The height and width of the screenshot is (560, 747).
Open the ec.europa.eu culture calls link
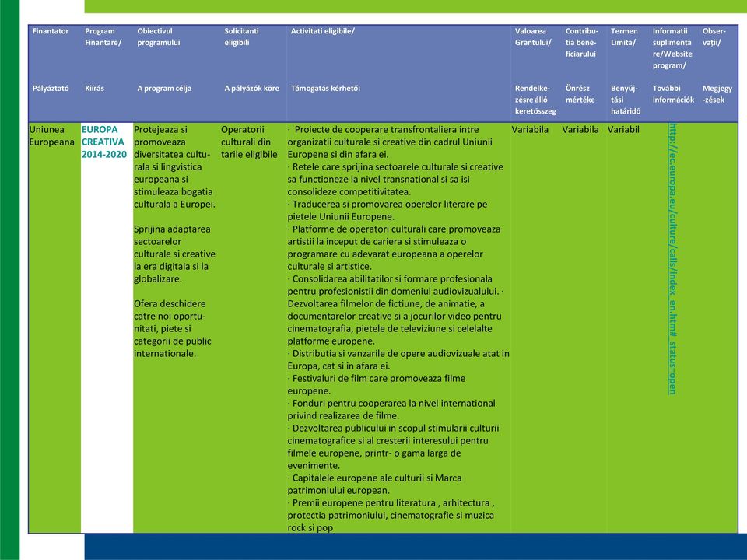click(672, 258)
